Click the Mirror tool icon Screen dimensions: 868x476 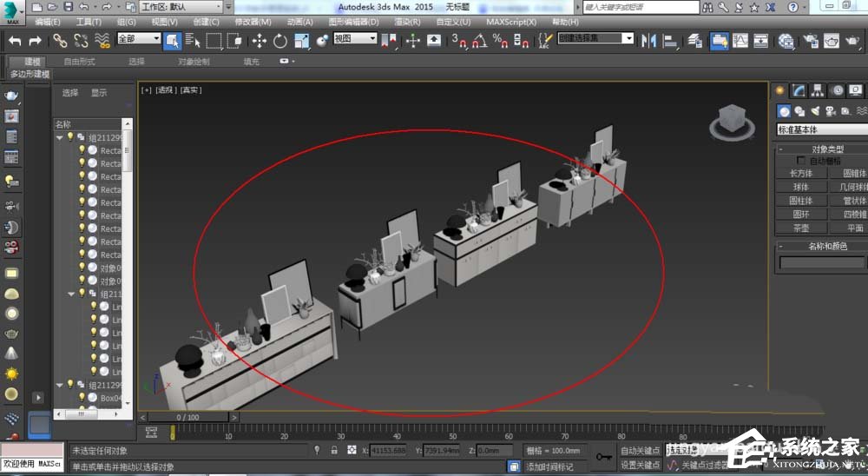coord(647,41)
